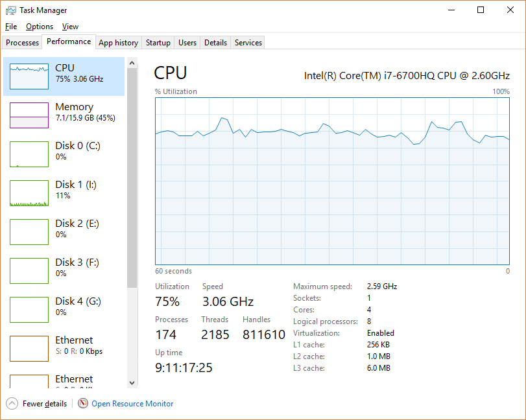Go to the Services tab
526x420 pixels.
pyautogui.click(x=248, y=43)
